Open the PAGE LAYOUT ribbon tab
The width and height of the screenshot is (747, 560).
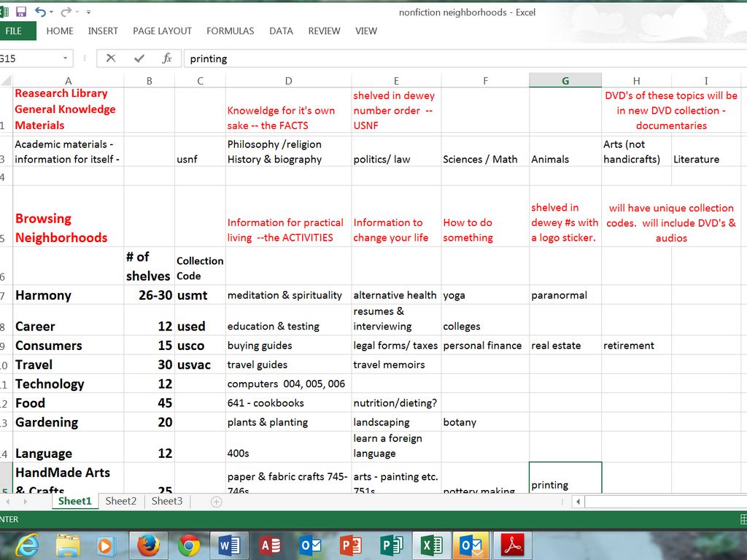(162, 31)
